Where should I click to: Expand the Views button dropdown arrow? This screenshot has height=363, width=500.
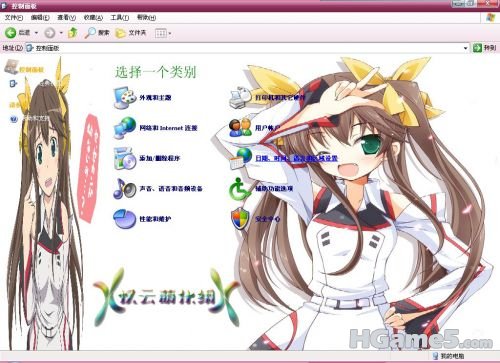[170, 33]
